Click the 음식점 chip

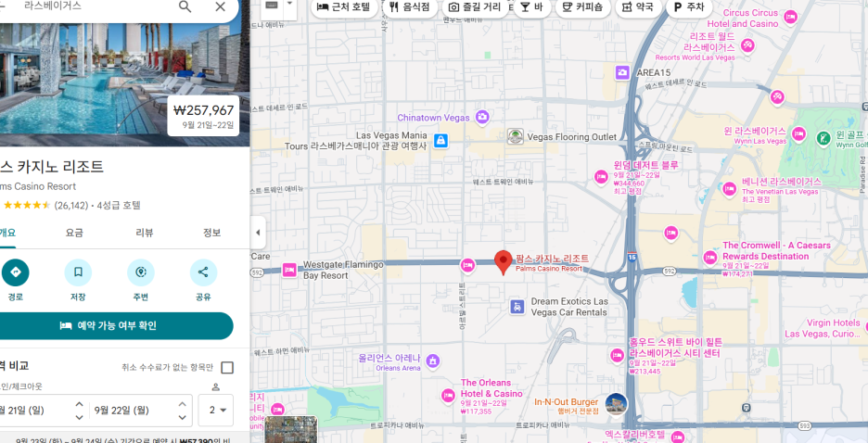pyautogui.click(x=410, y=7)
